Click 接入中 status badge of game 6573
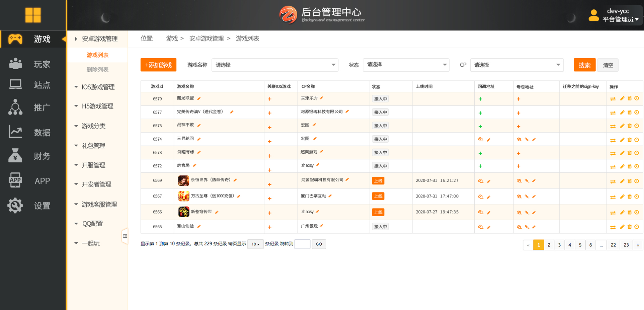This screenshot has width=644, height=310. (380, 152)
